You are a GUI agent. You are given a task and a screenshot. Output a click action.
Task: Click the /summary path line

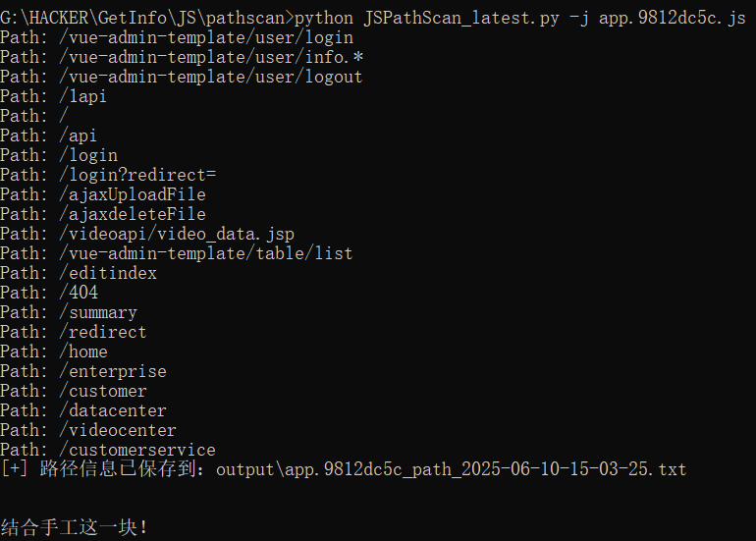[x=69, y=312]
